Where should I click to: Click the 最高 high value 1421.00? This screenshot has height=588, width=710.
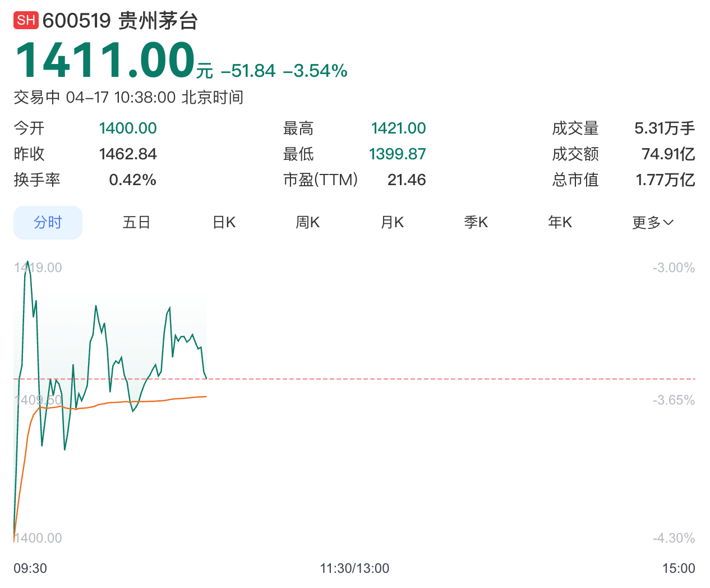tap(398, 128)
